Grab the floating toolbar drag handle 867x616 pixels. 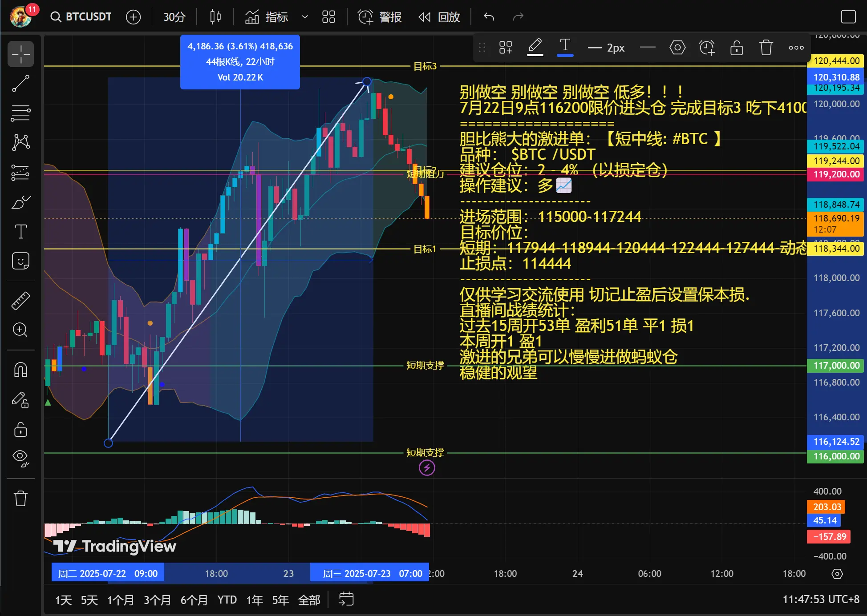482,48
